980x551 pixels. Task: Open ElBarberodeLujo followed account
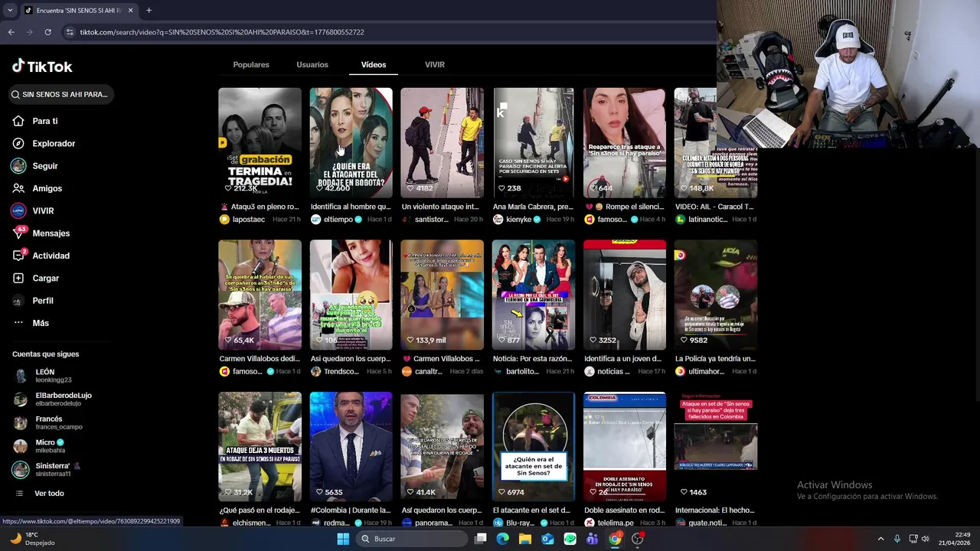point(52,399)
